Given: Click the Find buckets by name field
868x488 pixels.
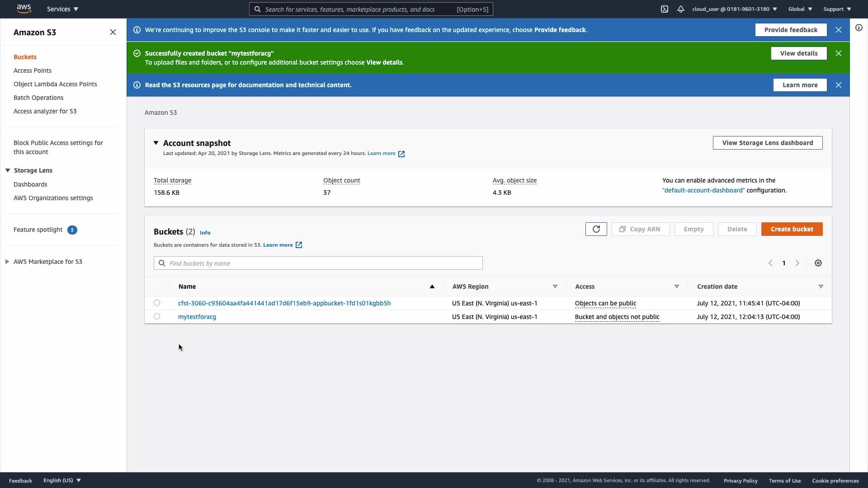Looking at the screenshot, I should pyautogui.click(x=318, y=263).
